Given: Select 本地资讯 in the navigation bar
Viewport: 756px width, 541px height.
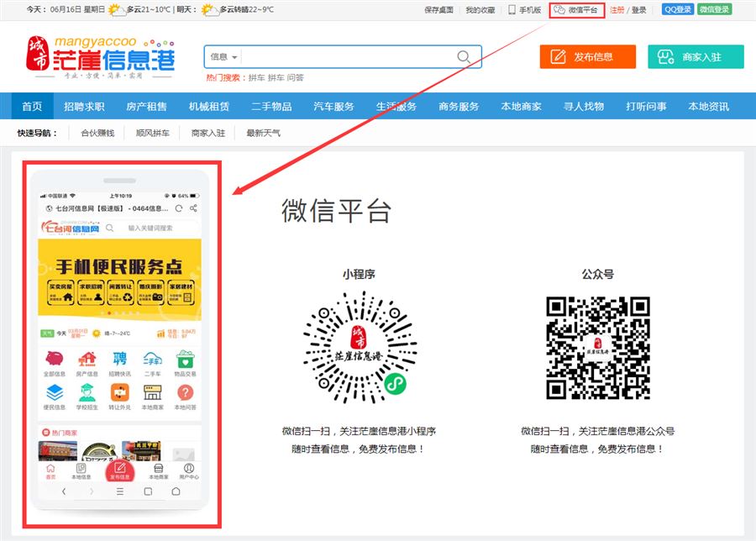Looking at the screenshot, I should coord(708,107).
